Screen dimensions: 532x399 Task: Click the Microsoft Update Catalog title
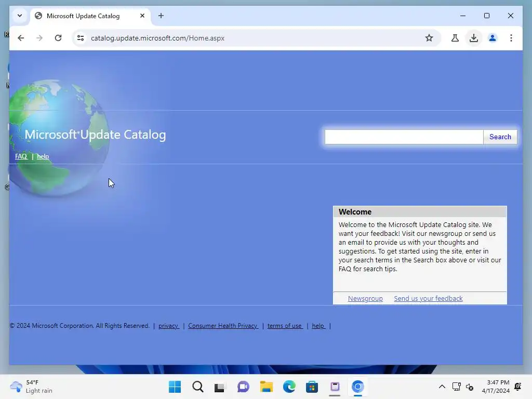[x=95, y=135]
